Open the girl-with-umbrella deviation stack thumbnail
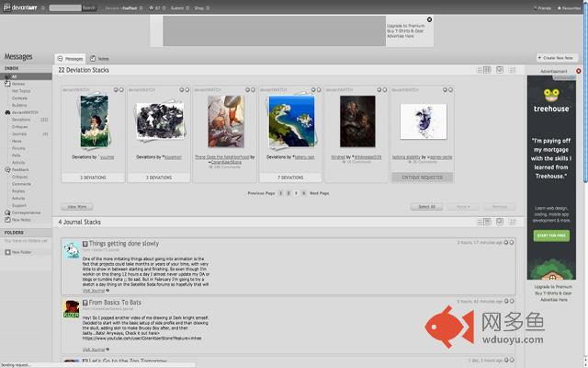The image size is (588, 368). click(94, 121)
